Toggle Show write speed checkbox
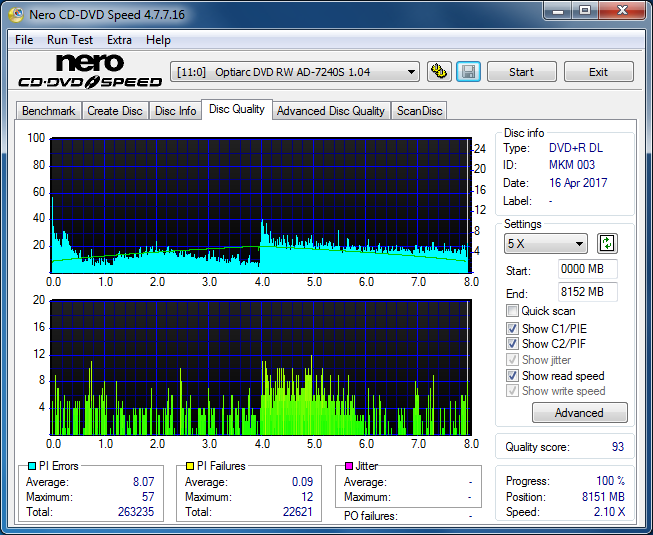 (x=512, y=391)
